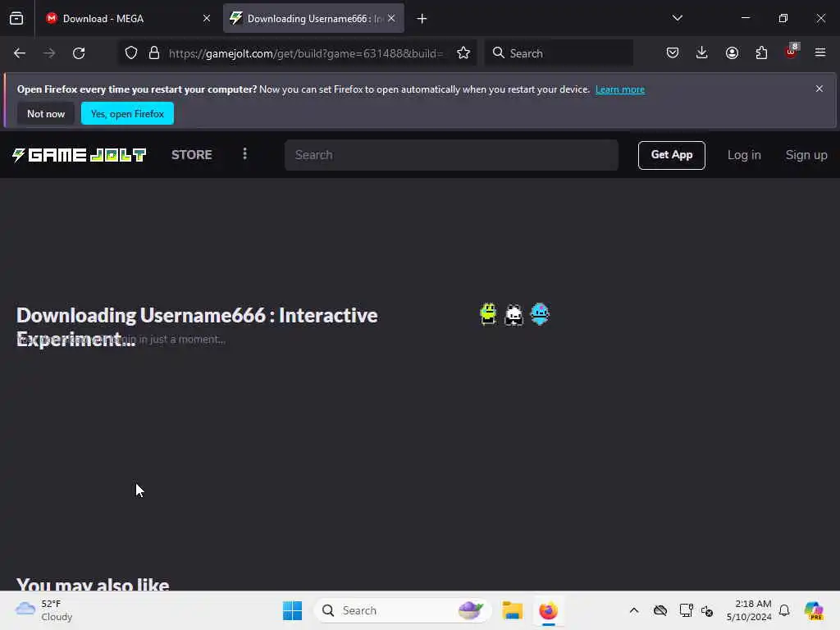Click the muted volume tray icon
The width and height of the screenshot is (840, 630).
tap(707, 610)
